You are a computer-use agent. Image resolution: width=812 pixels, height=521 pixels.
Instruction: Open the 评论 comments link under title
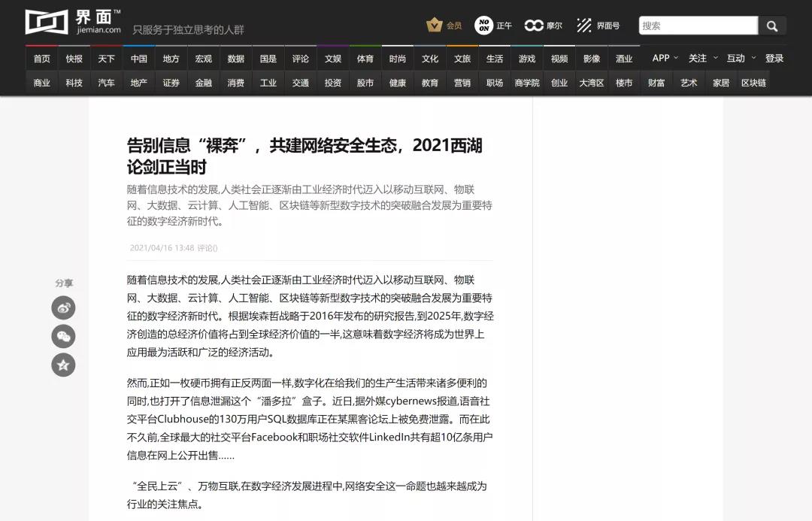[x=208, y=248]
